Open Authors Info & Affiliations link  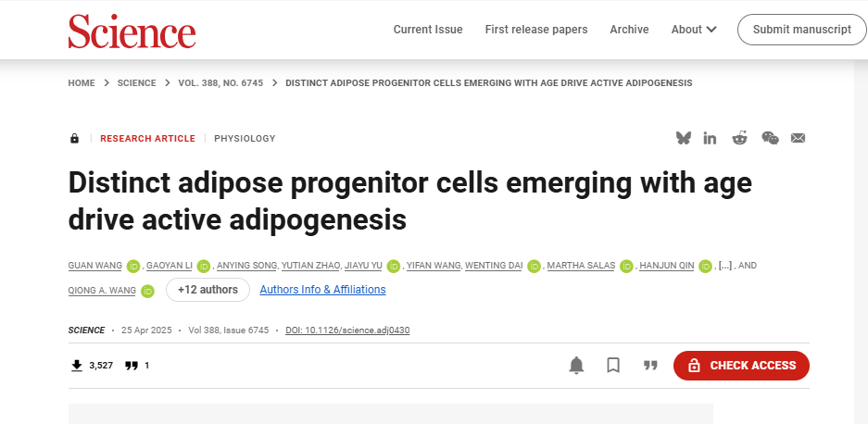point(322,290)
